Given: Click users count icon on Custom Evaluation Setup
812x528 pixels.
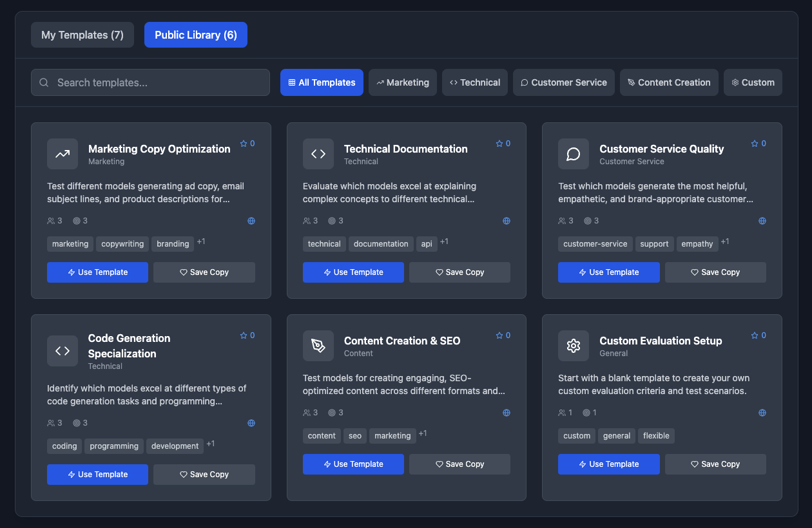Looking at the screenshot, I should pyautogui.click(x=562, y=413).
